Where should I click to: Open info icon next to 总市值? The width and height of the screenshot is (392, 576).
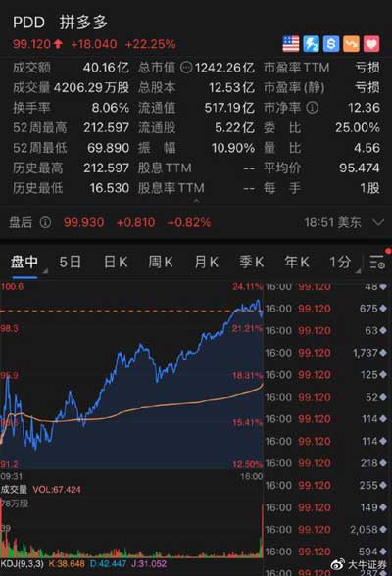pos(186,68)
